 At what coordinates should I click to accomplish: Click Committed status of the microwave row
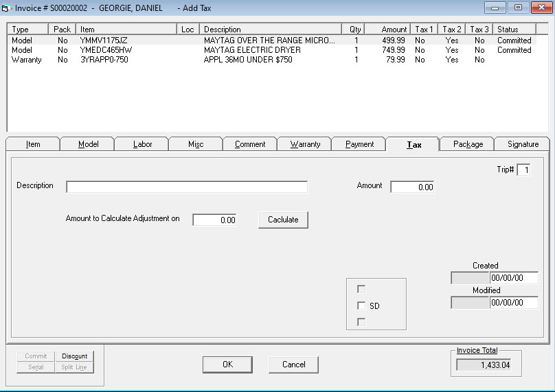514,41
